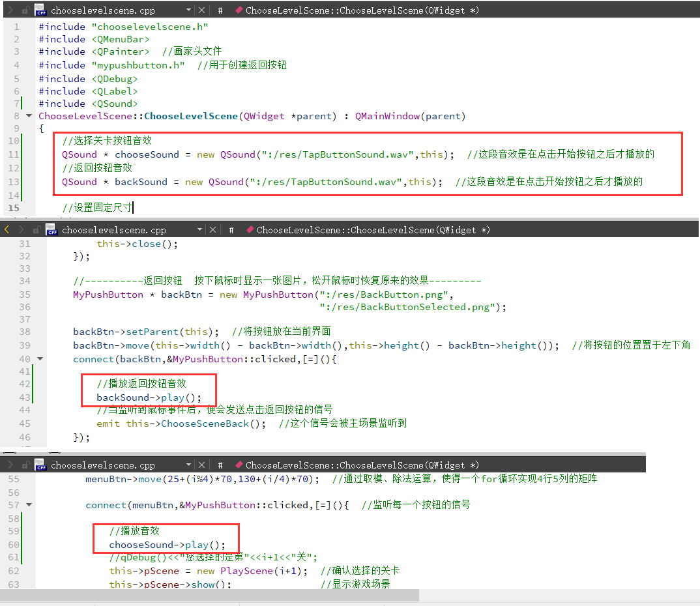Click line number 15 in the gutter
Viewport: 700px width, 606px height.
pos(14,207)
